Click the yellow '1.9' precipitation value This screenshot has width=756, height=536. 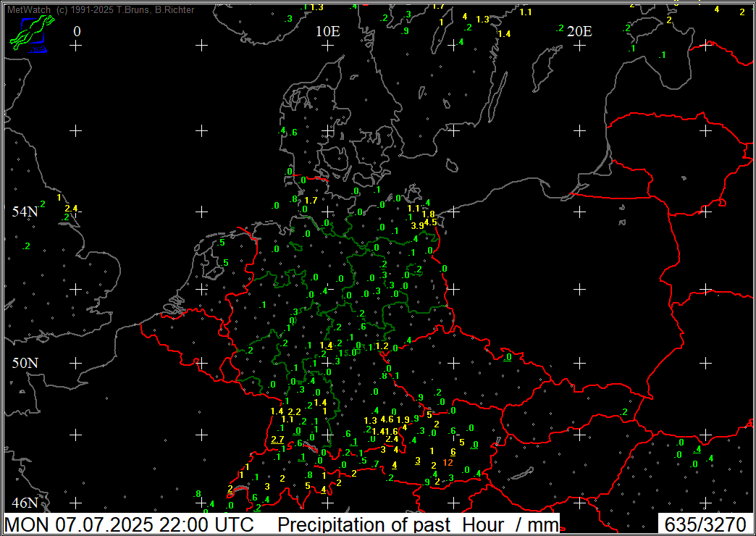tap(403, 419)
